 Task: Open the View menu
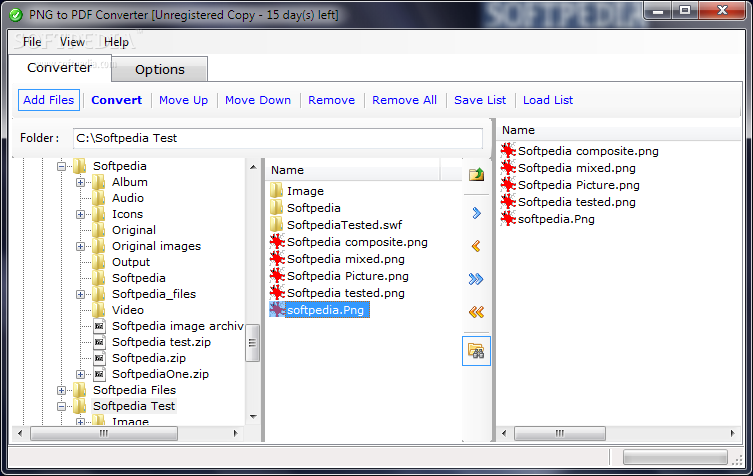(x=73, y=42)
